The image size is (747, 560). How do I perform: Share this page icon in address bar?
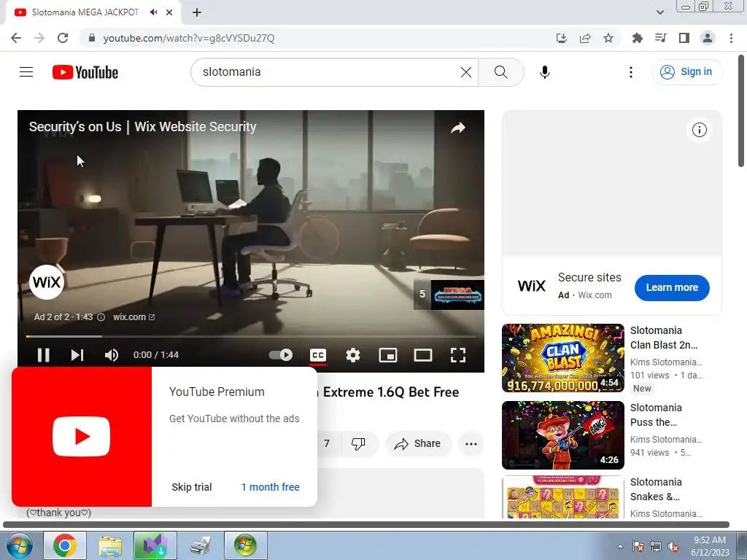585,38
